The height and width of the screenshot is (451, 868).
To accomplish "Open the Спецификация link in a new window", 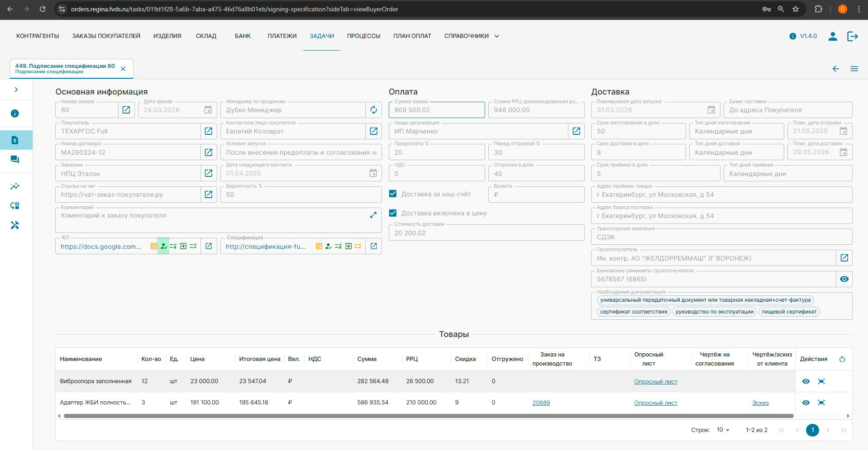I will [374, 246].
